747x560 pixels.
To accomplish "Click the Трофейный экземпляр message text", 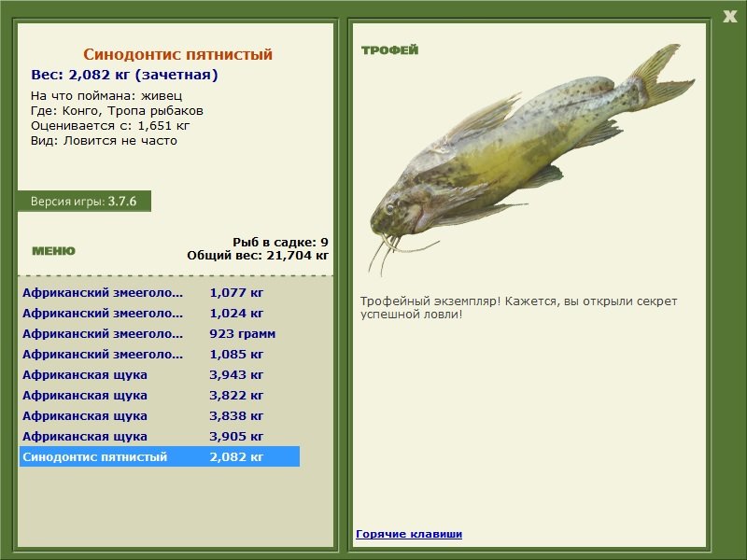I will pos(518,308).
